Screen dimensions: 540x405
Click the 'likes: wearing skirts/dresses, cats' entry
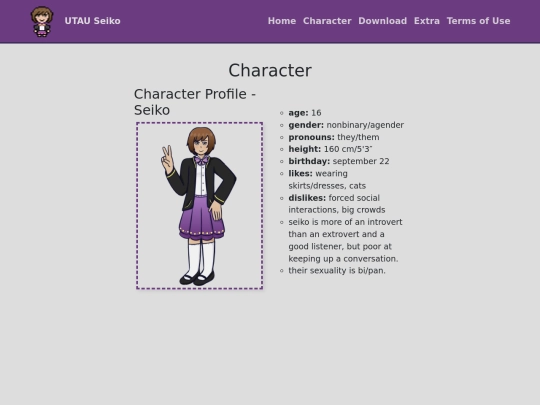point(327,179)
